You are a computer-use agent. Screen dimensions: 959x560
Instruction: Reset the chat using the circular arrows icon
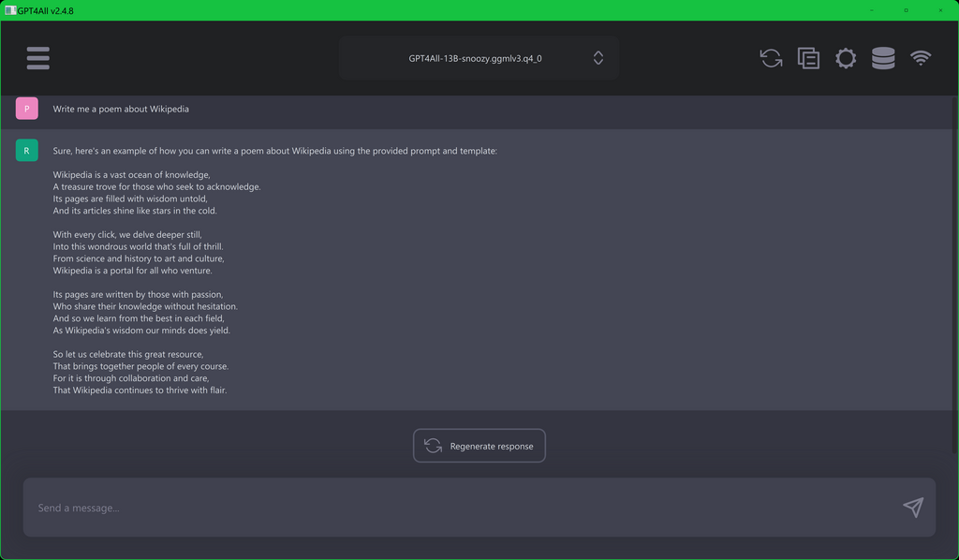[x=771, y=57]
